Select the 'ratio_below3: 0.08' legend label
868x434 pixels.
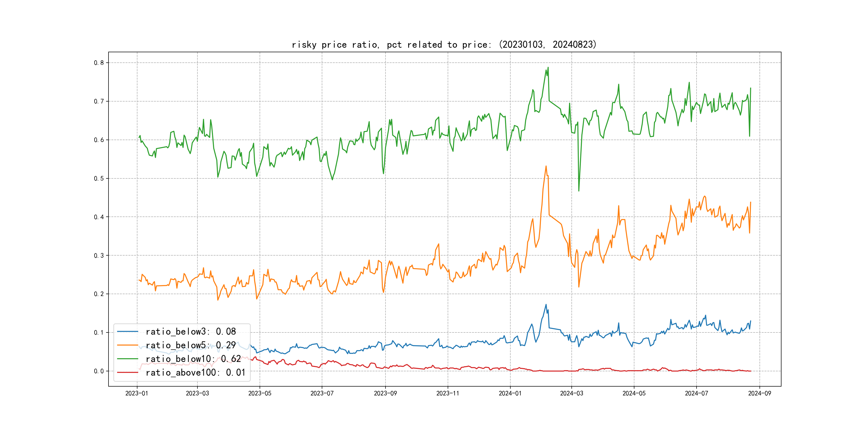click(191, 332)
